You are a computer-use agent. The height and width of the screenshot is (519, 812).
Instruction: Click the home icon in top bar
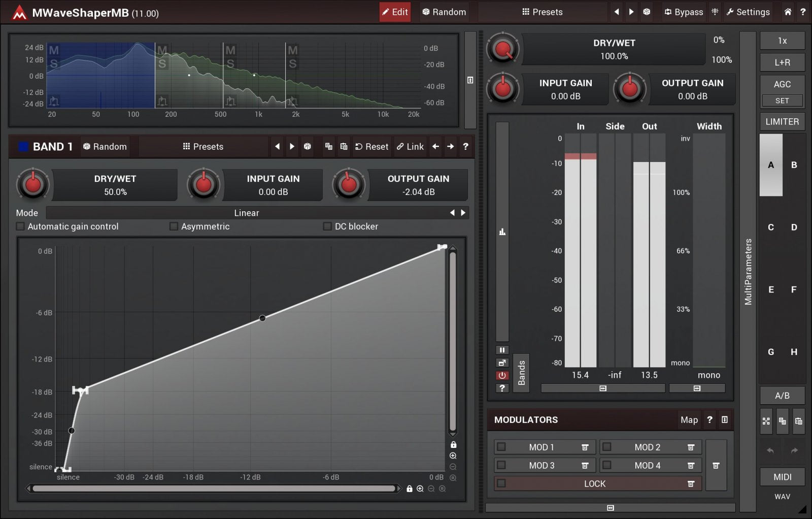coord(787,12)
